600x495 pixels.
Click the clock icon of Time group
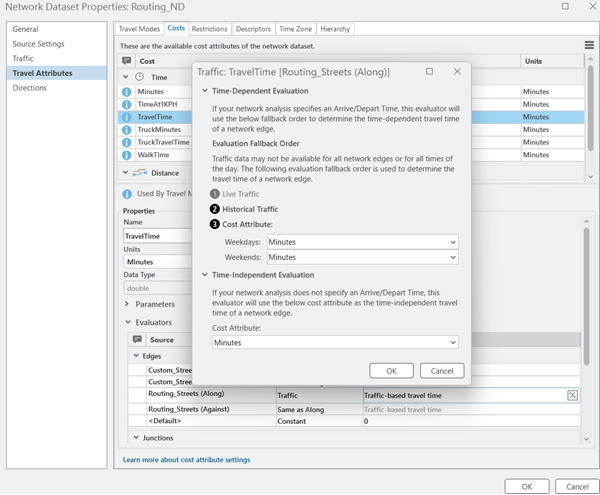coord(140,77)
